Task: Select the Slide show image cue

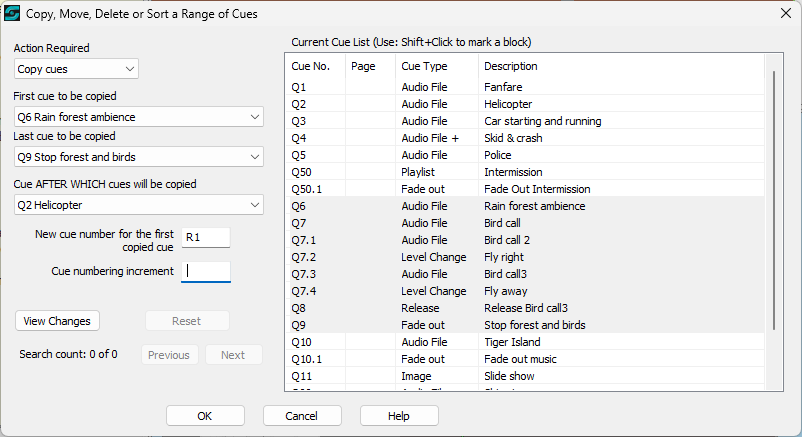Action: [x=525, y=376]
